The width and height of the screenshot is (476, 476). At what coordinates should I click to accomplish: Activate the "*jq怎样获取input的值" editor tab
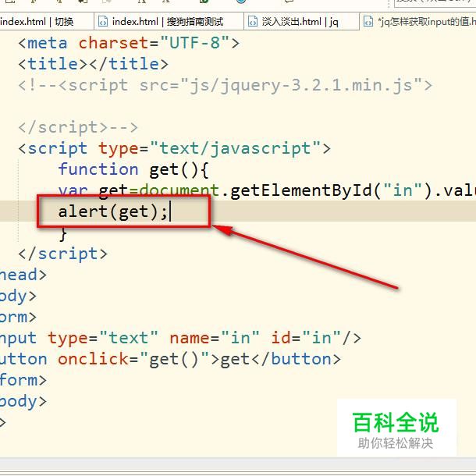(418, 22)
